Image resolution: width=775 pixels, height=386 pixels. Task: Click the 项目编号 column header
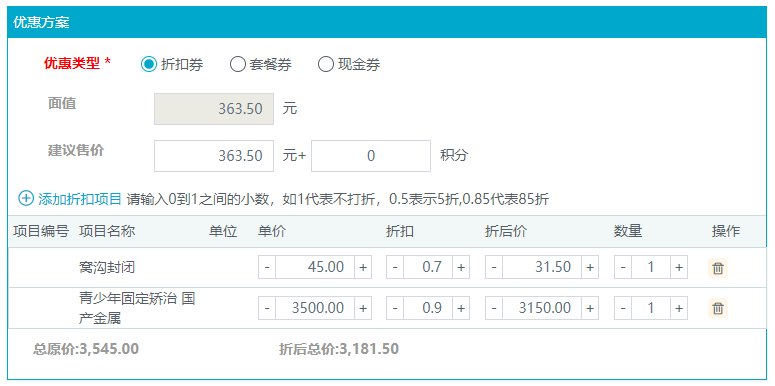pyautogui.click(x=41, y=231)
